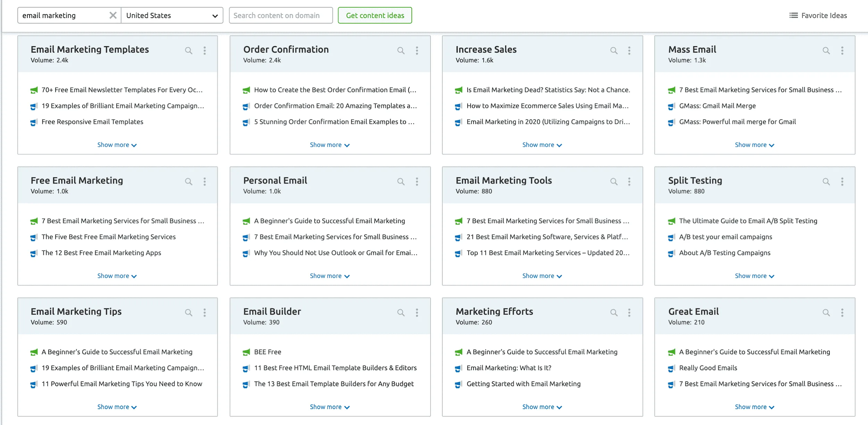Click Get content ideas button
Viewport: 868px width, 425px height.
coord(375,15)
